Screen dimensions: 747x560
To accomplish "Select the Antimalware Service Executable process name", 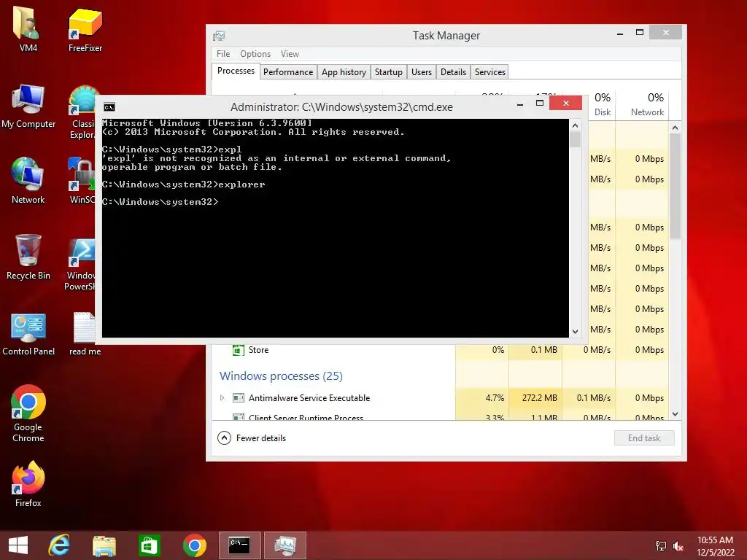I will 309,397.
